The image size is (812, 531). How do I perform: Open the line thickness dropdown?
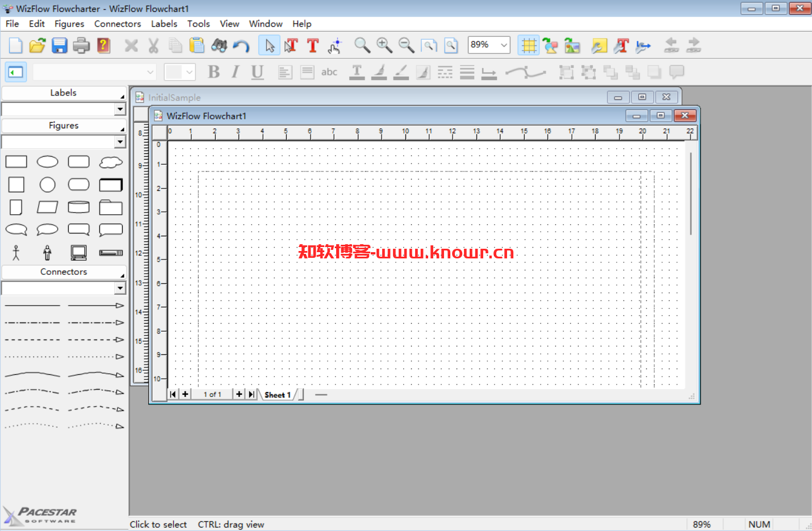(467, 72)
